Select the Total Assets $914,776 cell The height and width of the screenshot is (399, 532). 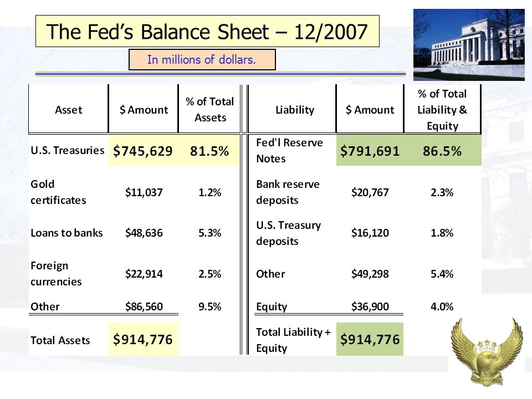(143, 339)
